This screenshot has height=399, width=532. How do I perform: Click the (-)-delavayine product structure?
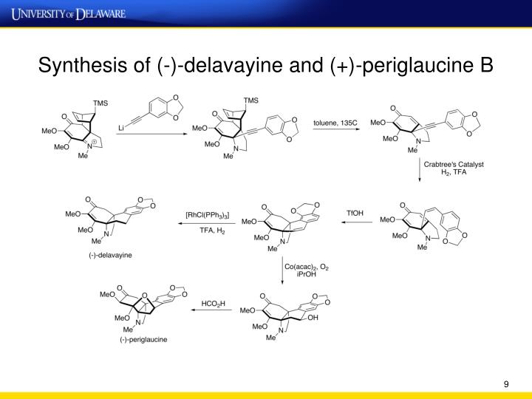click(111, 220)
